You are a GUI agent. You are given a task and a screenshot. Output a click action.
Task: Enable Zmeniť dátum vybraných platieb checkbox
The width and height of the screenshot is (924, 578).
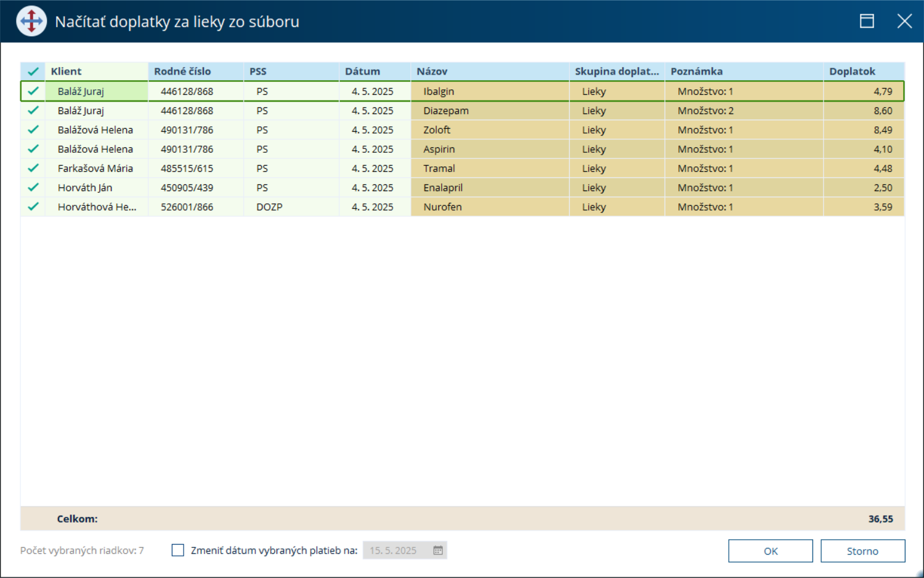(178, 550)
